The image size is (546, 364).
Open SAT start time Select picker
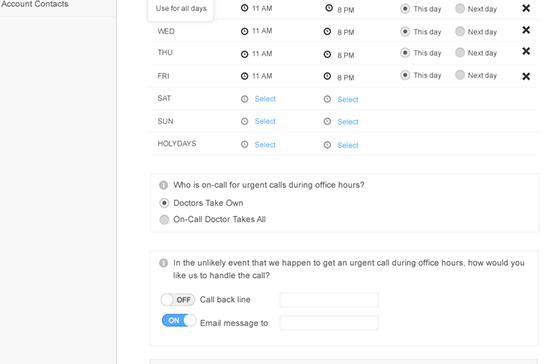(265, 99)
